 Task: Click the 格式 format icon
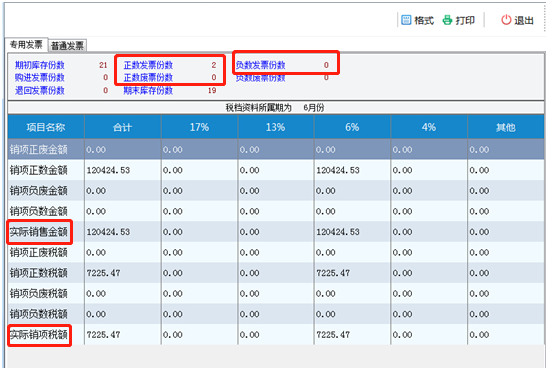(x=406, y=20)
